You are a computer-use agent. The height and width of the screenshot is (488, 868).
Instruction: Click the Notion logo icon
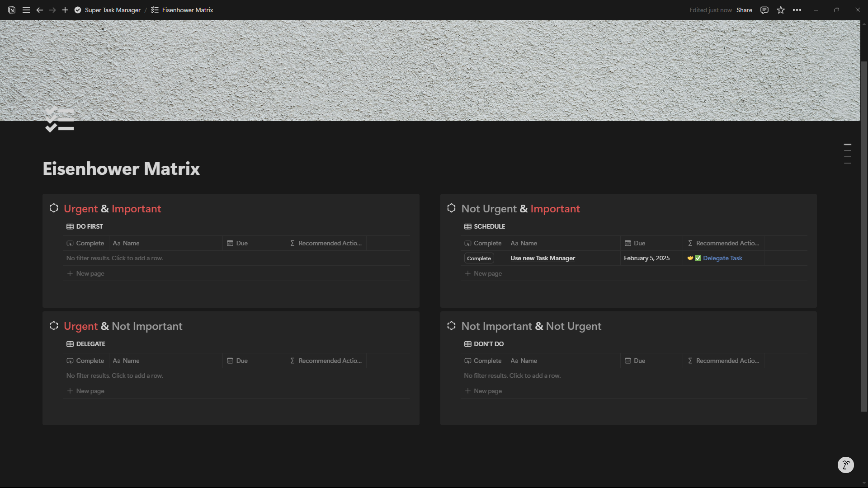click(x=12, y=10)
